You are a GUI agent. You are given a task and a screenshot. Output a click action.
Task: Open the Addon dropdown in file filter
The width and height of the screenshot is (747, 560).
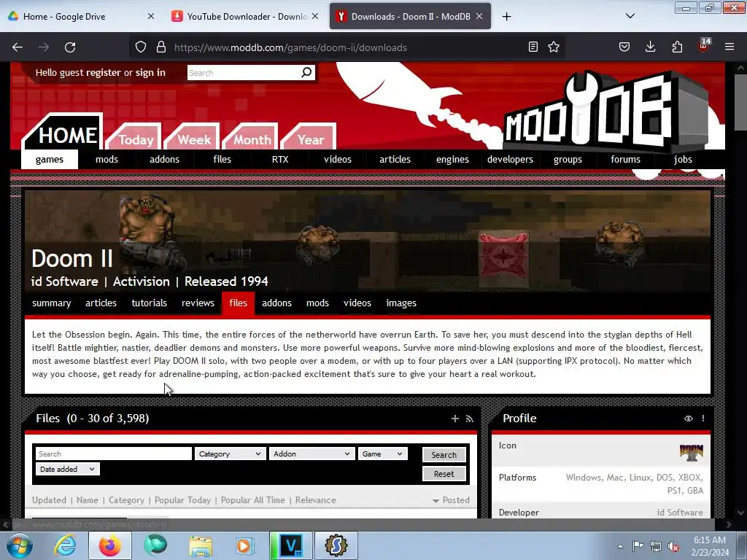pos(312,454)
